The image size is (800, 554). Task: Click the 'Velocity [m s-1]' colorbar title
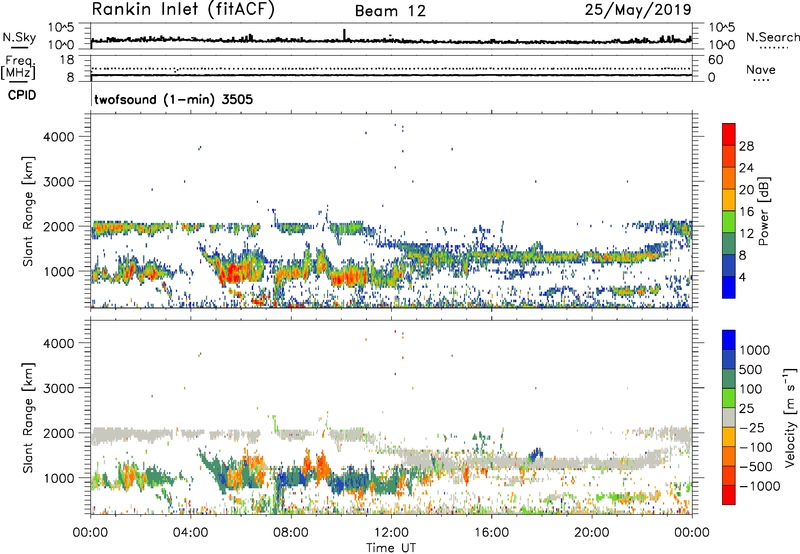790,417
